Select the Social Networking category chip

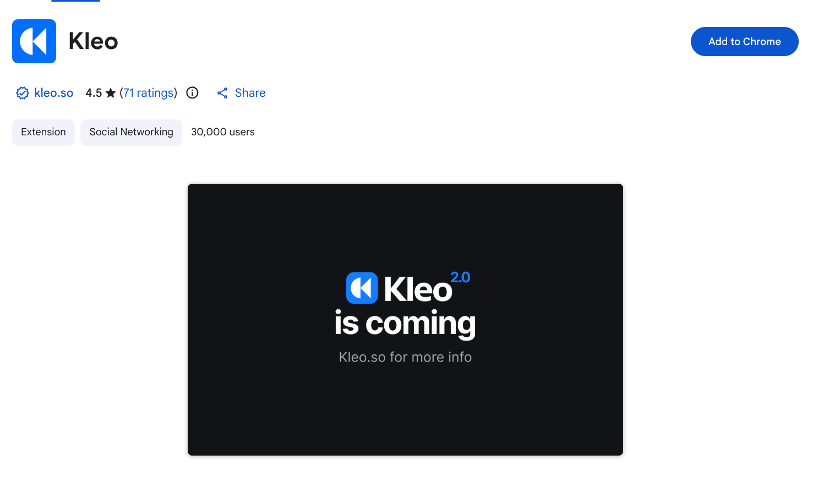coord(131,132)
